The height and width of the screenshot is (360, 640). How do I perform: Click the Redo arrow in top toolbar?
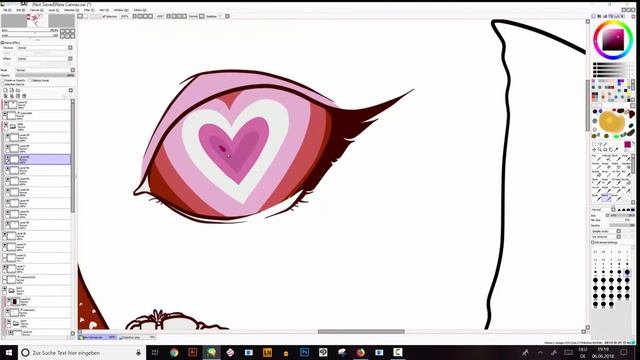86,16
